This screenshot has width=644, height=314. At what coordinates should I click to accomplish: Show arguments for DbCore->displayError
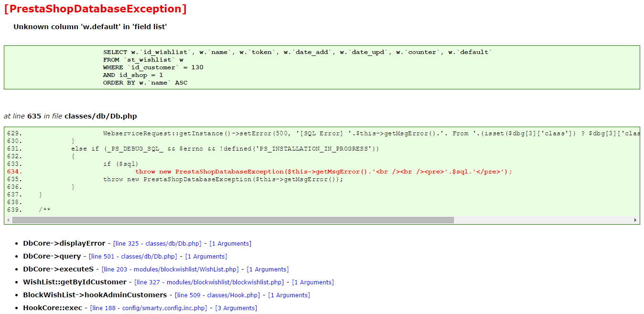click(x=230, y=243)
